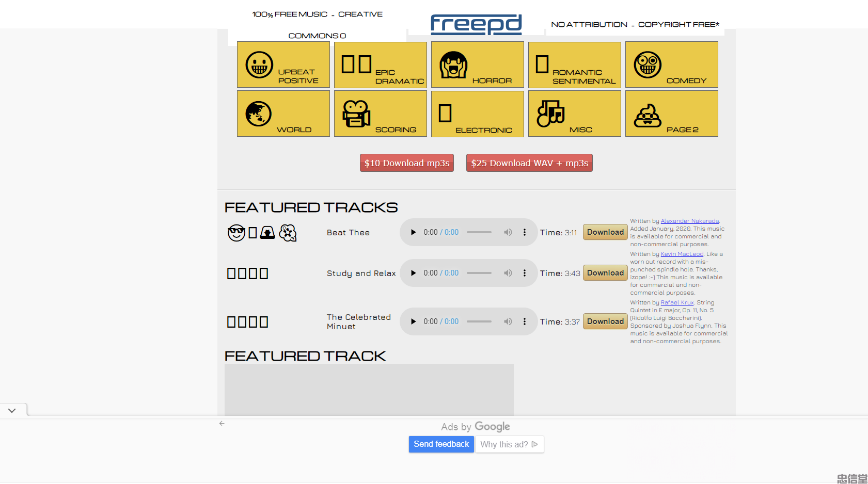Click the Time: 3:11 label
The image size is (868, 484).
click(x=559, y=233)
